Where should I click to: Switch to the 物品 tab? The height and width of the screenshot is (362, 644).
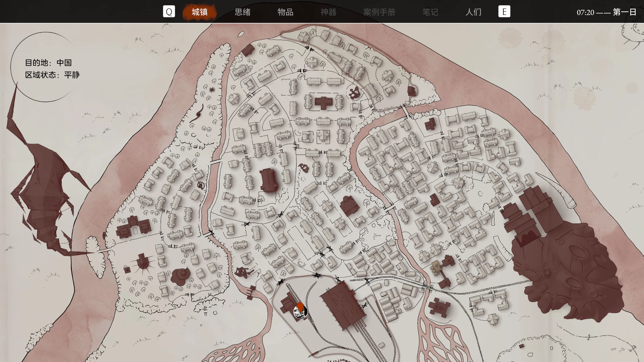coord(285,12)
